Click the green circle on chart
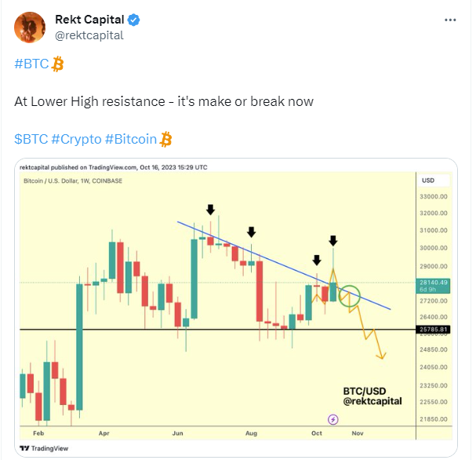Image resolution: width=476 pixels, height=460 pixels. (351, 297)
